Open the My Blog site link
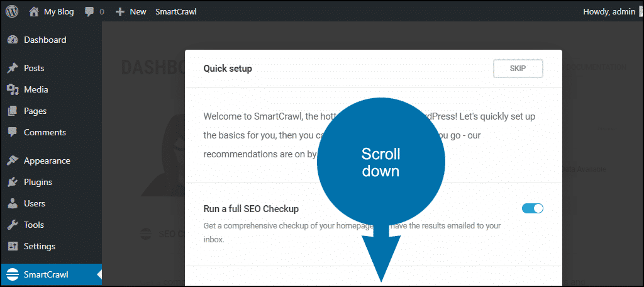Screen dimensions: 644x287 [58, 11]
